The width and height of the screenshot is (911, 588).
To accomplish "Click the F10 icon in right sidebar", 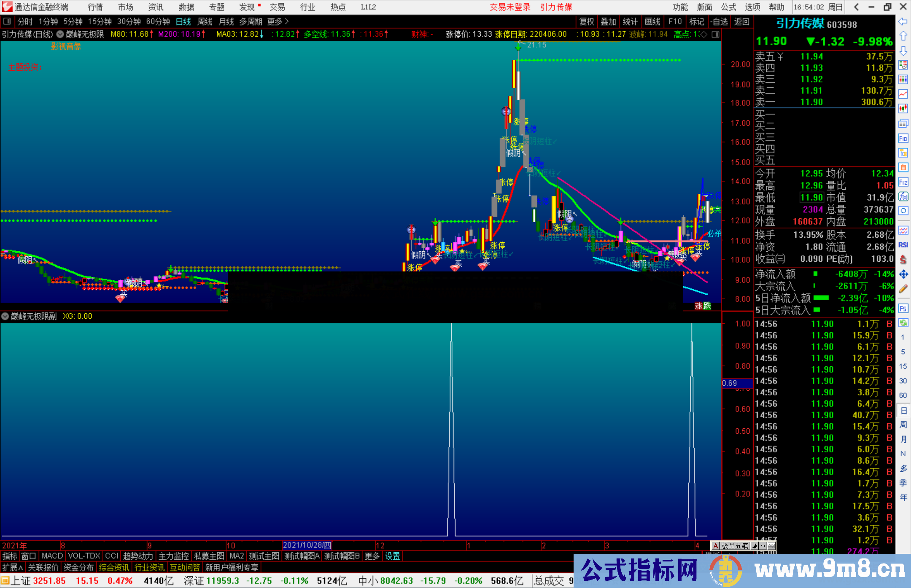I will pos(903,138).
